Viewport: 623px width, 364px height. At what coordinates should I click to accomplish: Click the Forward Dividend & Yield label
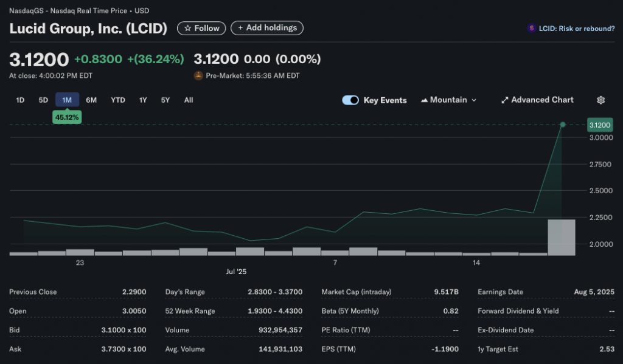(518, 311)
